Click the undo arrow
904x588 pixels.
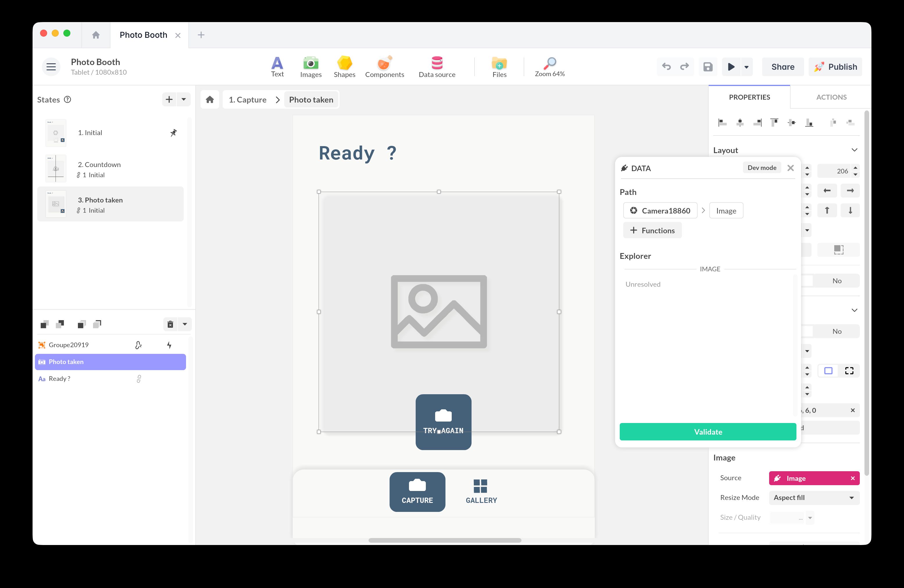pos(666,67)
